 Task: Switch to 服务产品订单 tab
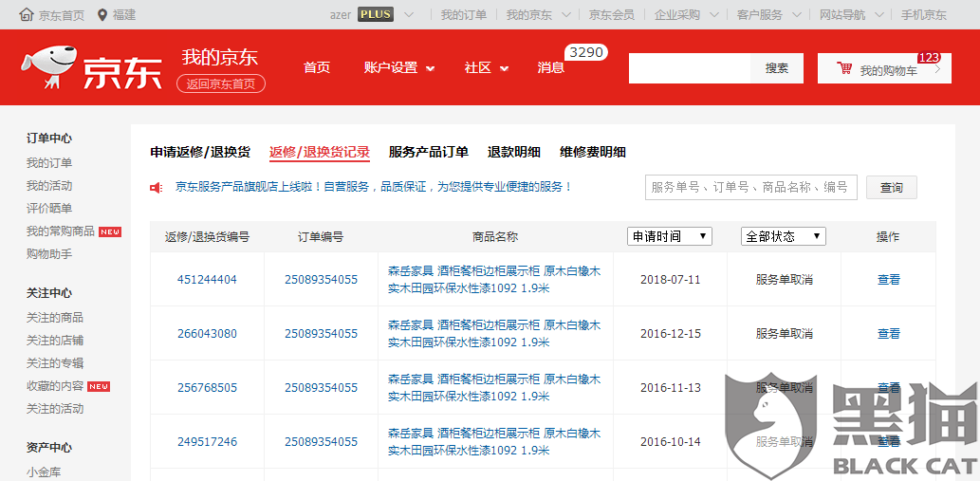pos(428,152)
